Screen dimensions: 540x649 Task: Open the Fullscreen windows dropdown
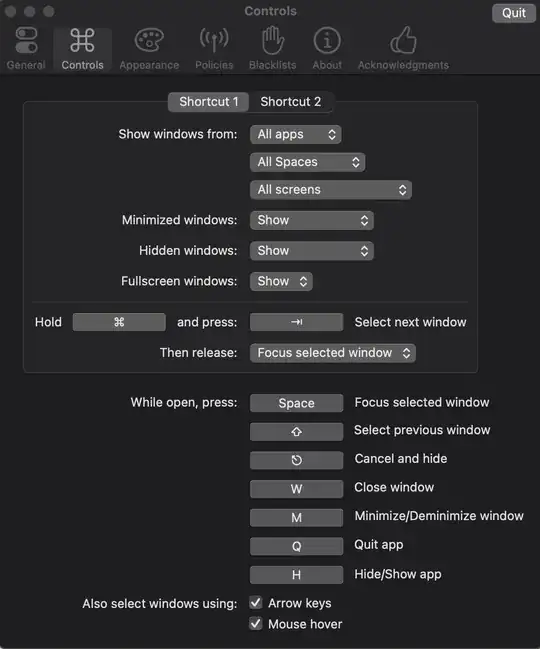281,281
